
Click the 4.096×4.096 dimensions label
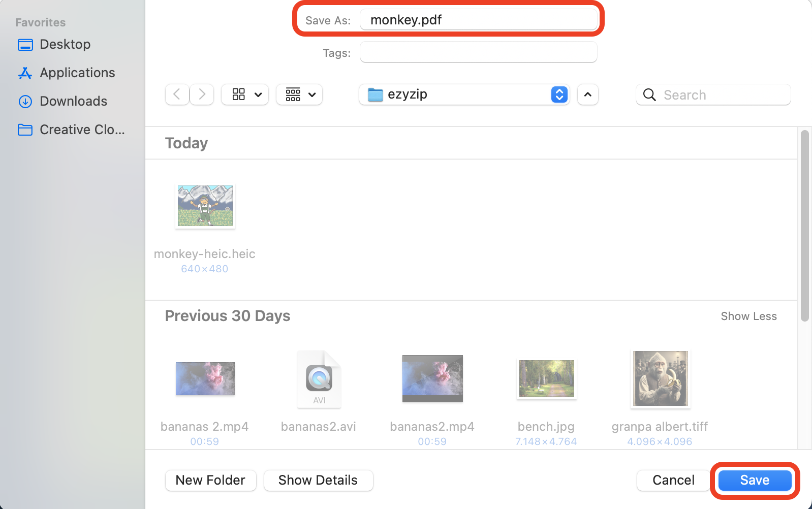tap(660, 441)
